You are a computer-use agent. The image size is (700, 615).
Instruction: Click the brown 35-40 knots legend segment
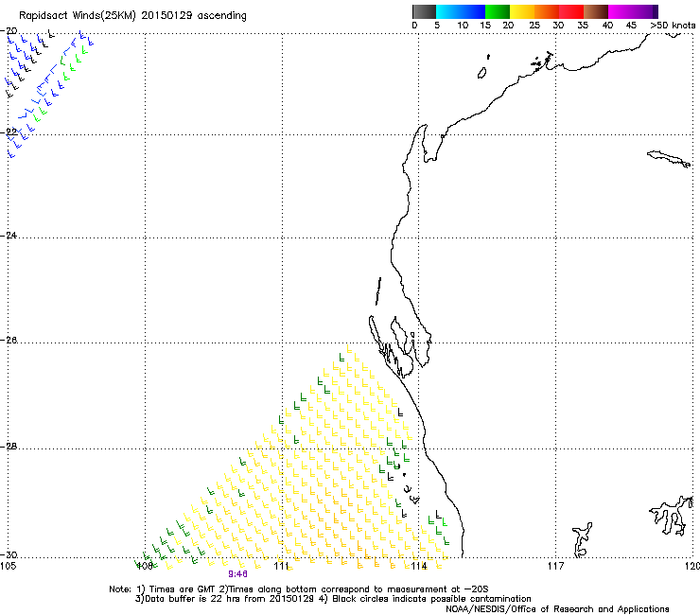click(596, 11)
